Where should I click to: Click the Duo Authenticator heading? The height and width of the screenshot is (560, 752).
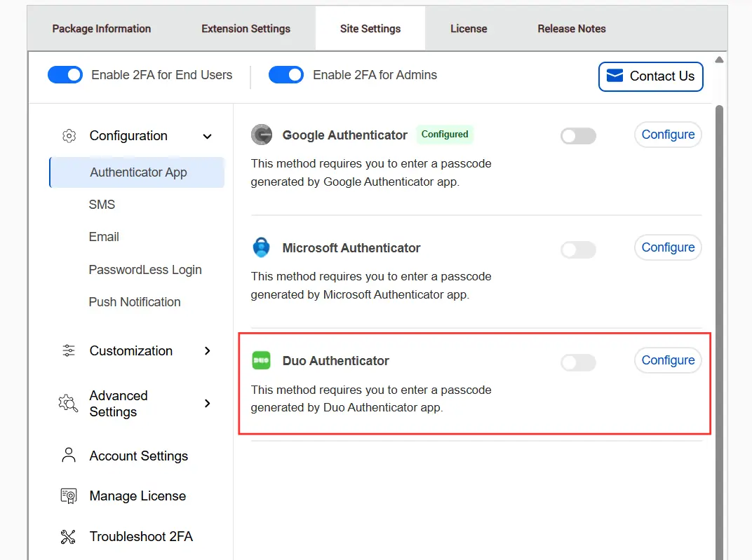pos(336,361)
